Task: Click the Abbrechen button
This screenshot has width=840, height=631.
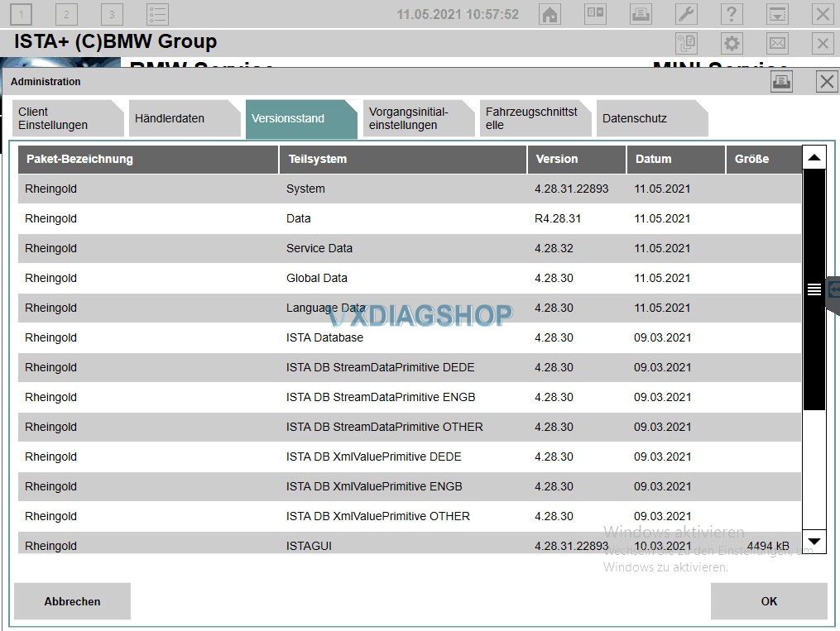Action: pos(72,601)
